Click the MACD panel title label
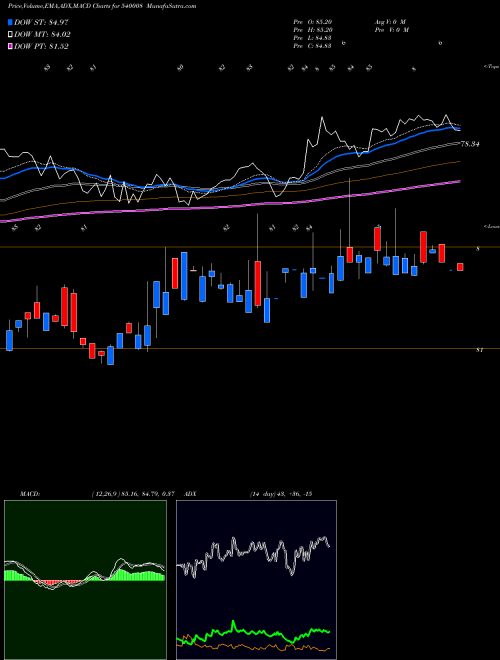 (x=30, y=494)
